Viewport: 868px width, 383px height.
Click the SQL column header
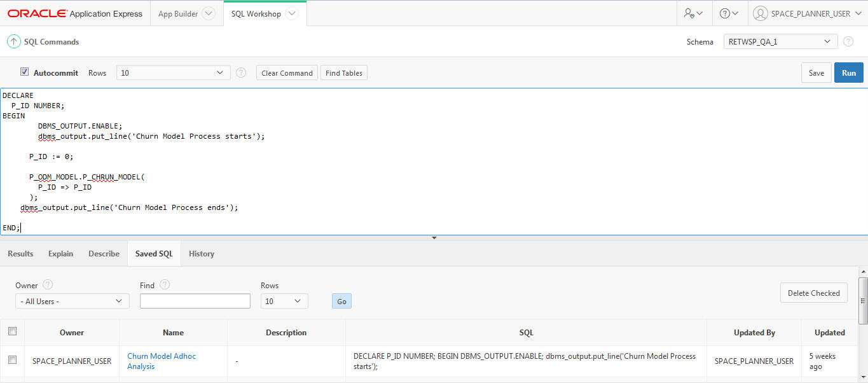point(526,332)
